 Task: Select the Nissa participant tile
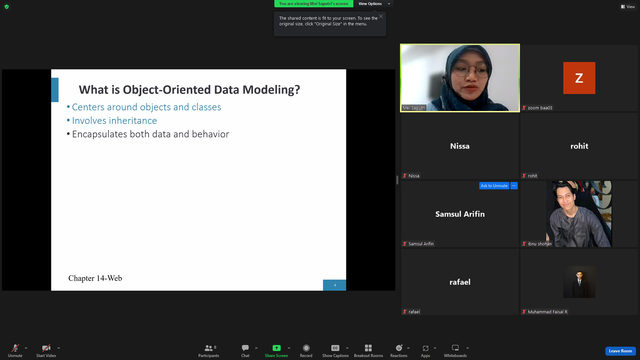(460, 146)
